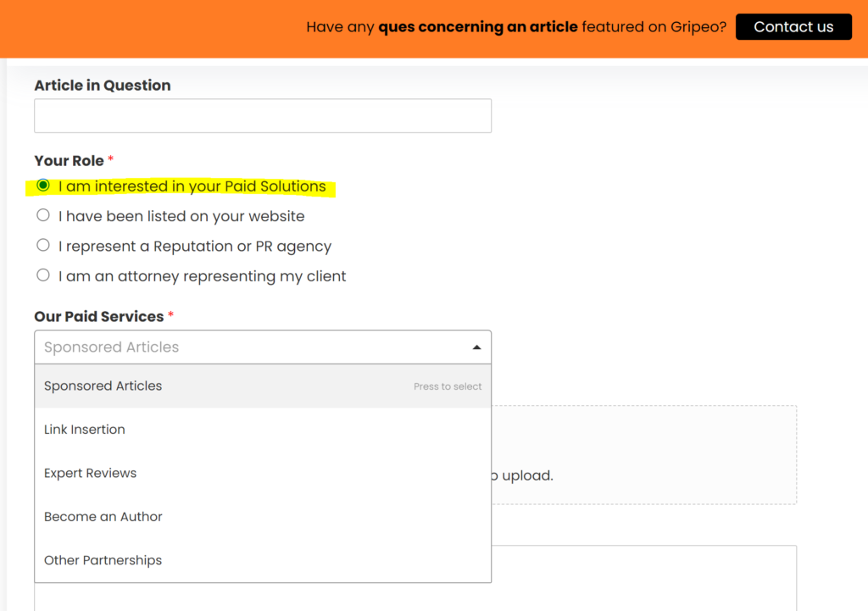Collapse dropdown using the caret arrow icon

[x=476, y=347]
